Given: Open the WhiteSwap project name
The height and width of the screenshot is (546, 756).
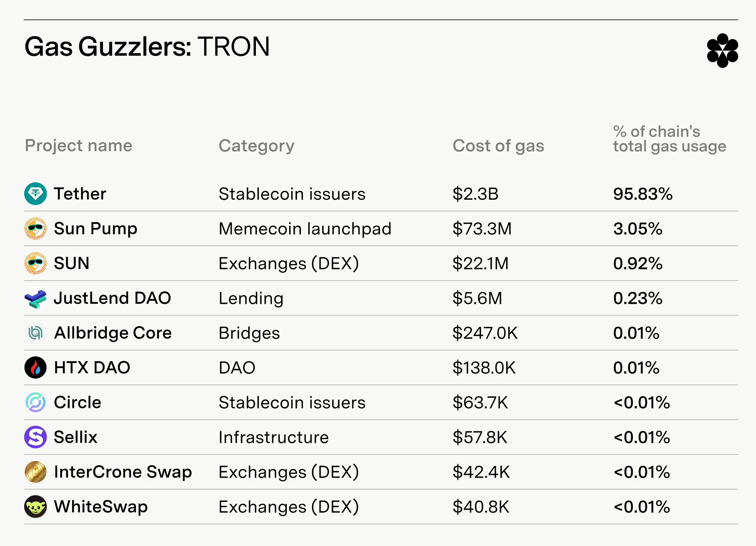Looking at the screenshot, I should pyautogui.click(x=101, y=507).
